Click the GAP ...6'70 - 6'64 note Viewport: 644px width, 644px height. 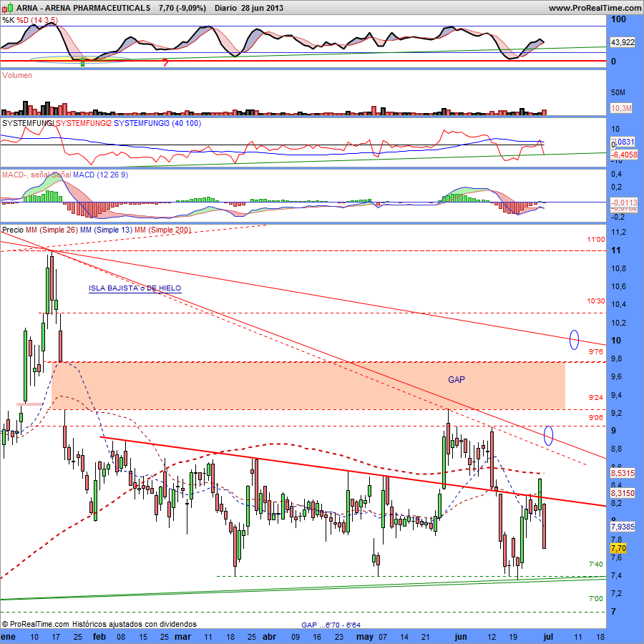tap(331, 625)
